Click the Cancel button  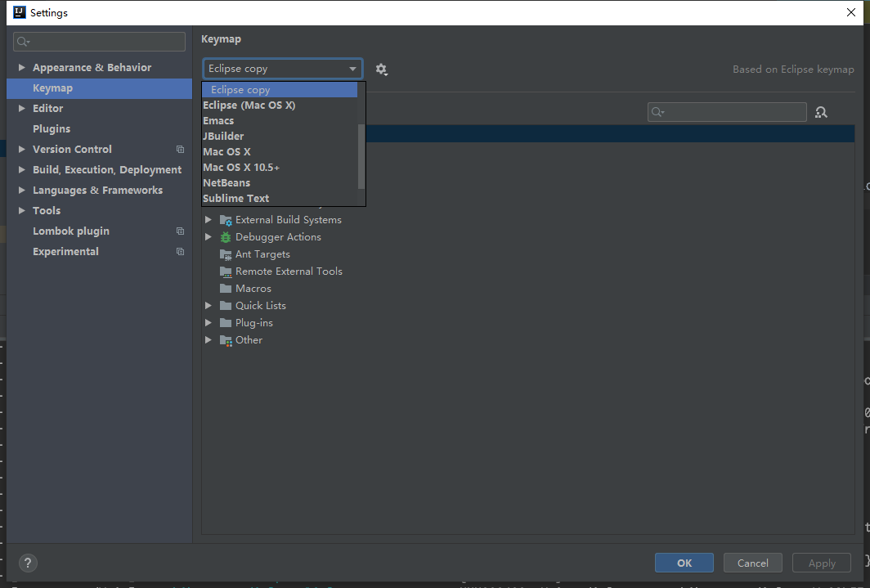(x=753, y=563)
